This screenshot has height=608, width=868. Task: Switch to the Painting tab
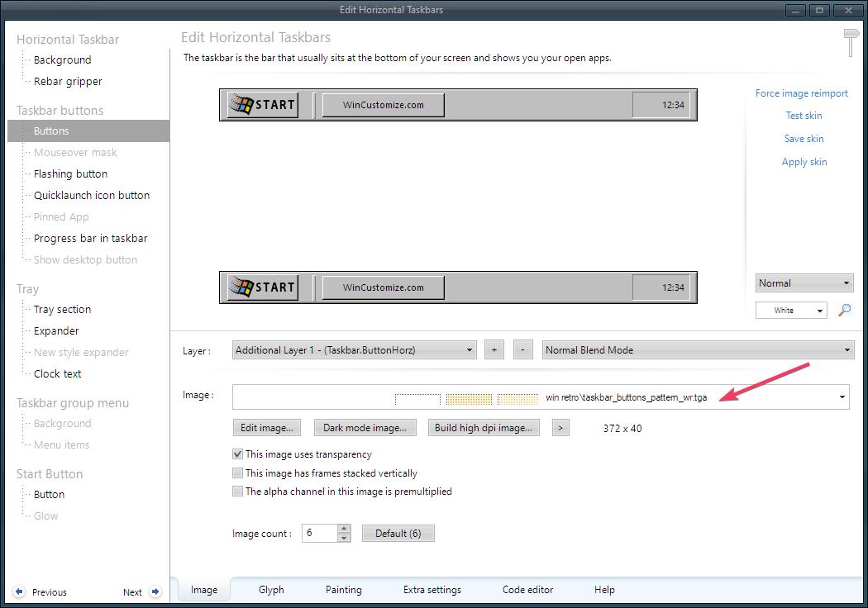(x=343, y=590)
